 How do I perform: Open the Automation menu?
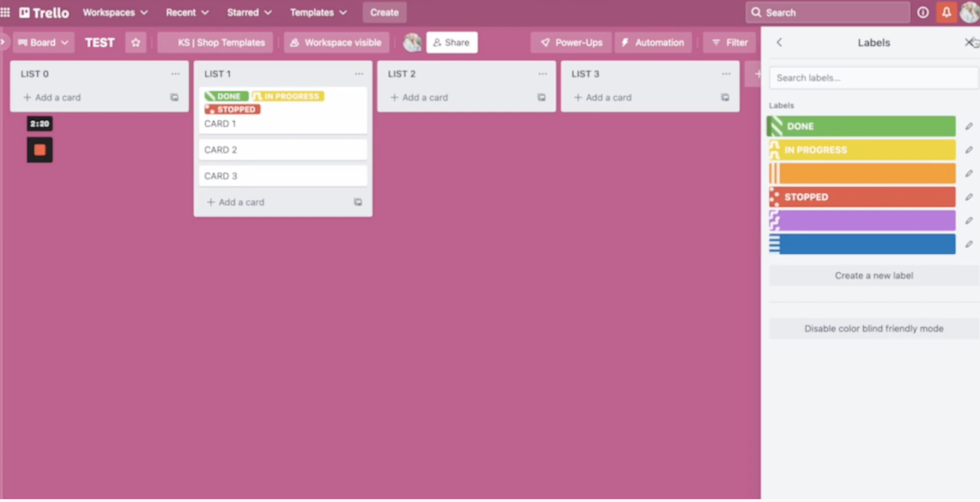tap(653, 42)
